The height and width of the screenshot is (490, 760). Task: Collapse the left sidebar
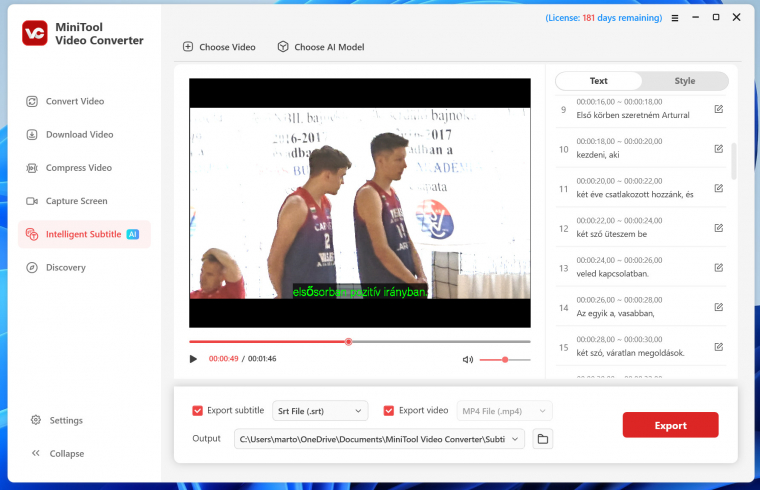[66, 453]
